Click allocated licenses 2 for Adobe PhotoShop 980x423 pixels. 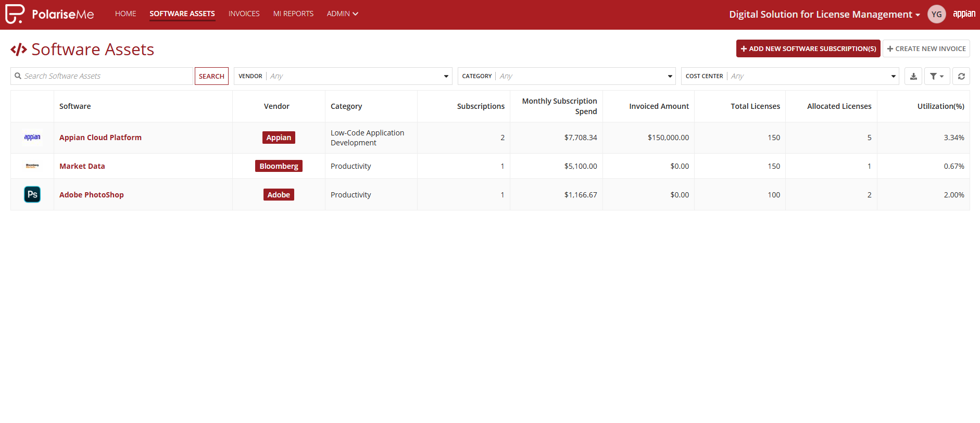869,195
